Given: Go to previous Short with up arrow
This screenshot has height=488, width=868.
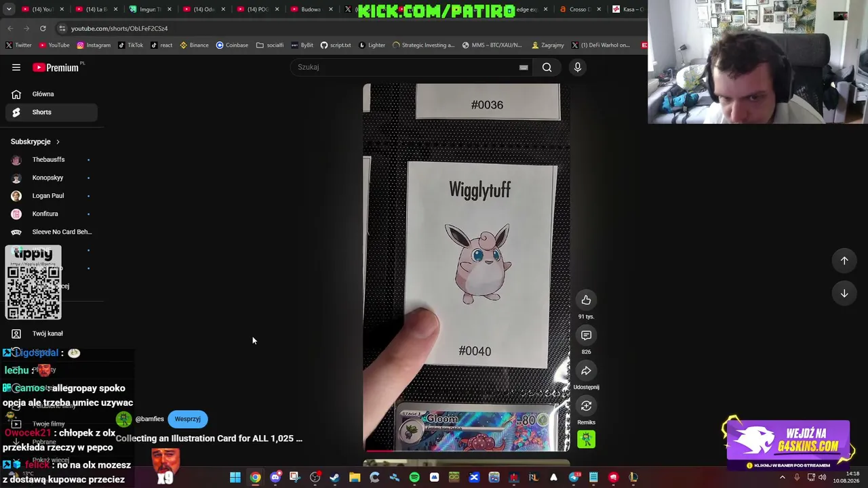Looking at the screenshot, I should [x=844, y=261].
